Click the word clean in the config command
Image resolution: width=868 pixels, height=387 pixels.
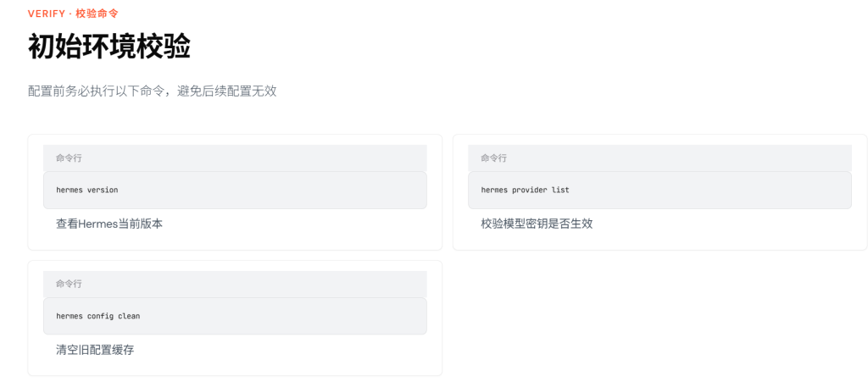(x=129, y=316)
